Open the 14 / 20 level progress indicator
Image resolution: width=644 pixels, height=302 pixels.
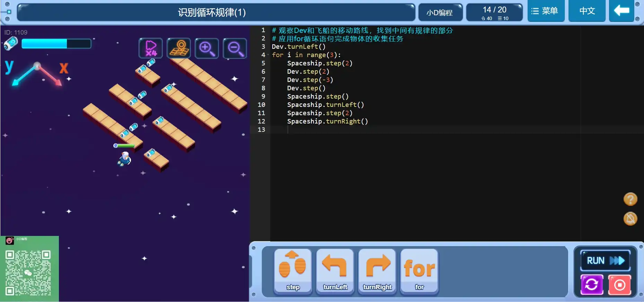(x=494, y=13)
